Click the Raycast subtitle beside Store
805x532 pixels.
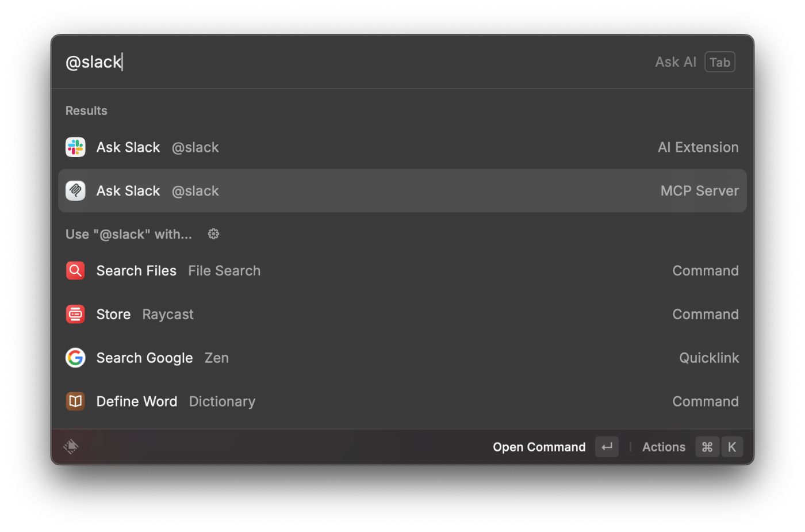pos(168,314)
